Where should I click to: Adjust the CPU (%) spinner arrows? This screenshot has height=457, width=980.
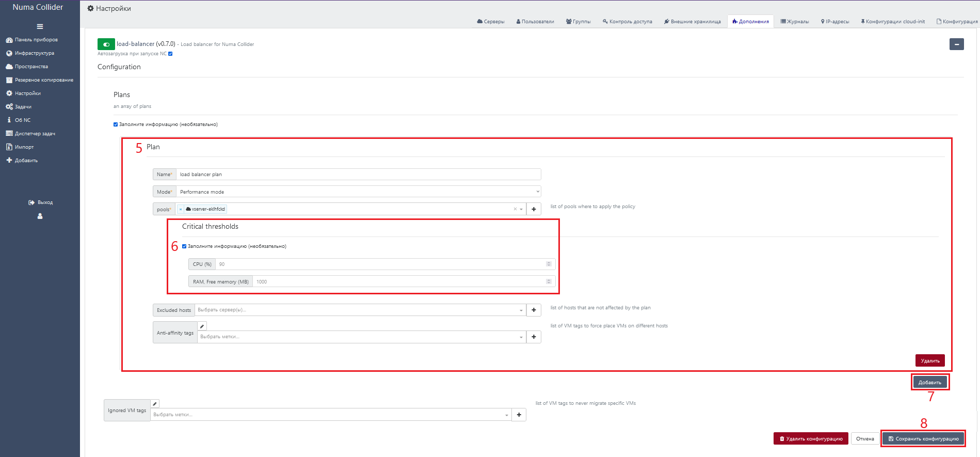549,264
